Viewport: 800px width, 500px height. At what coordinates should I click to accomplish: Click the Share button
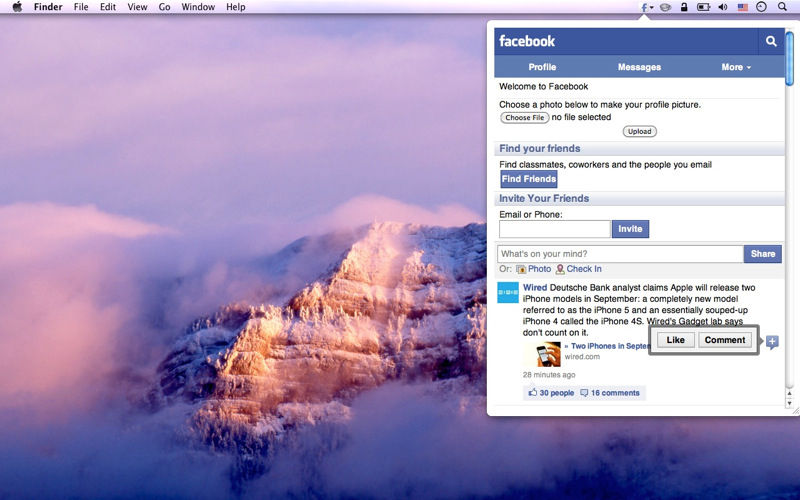coord(762,254)
